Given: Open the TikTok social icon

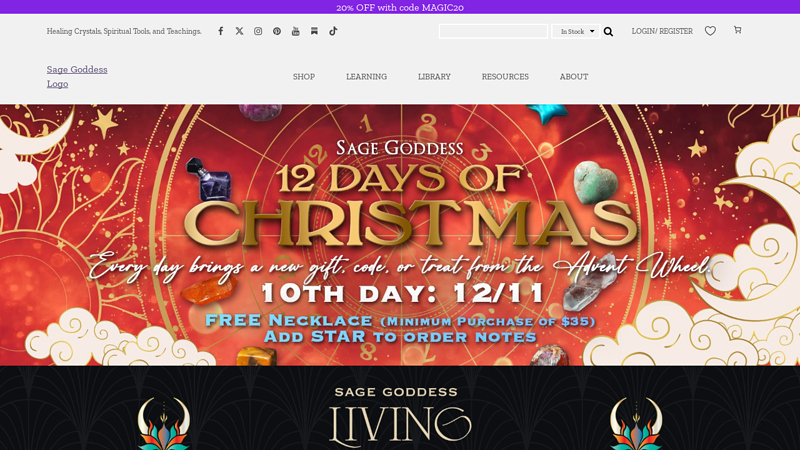Looking at the screenshot, I should click(x=333, y=31).
